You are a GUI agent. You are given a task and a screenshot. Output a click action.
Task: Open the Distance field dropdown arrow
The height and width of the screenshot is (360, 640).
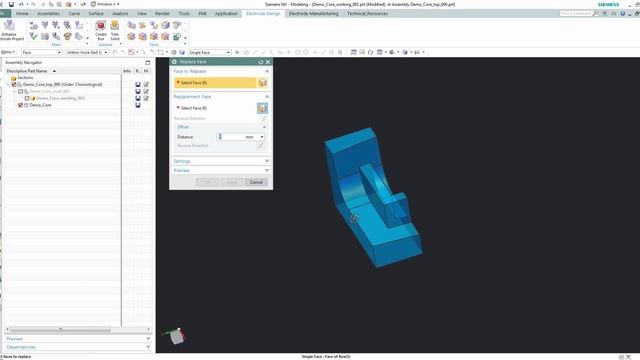tap(262, 137)
